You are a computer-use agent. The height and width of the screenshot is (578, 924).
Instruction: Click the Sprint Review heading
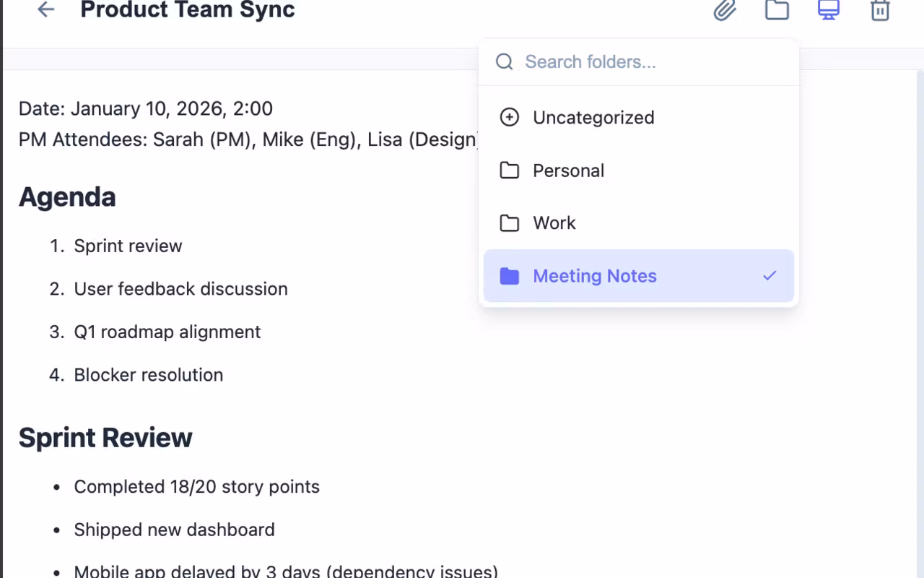point(105,438)
